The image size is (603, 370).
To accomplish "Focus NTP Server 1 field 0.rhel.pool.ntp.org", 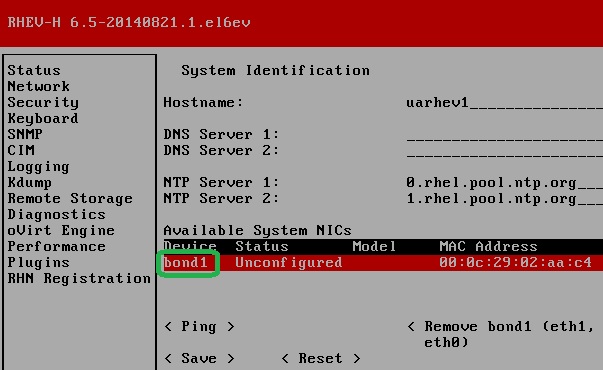I will [504, 183].
